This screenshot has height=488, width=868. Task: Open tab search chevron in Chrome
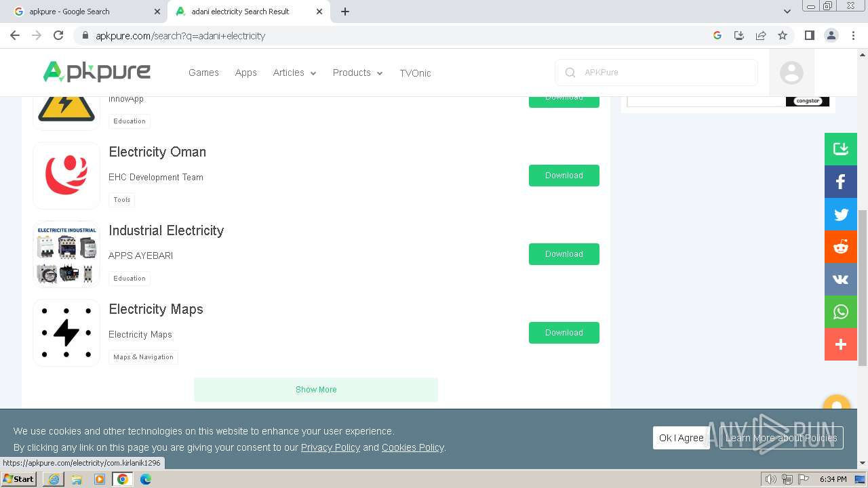click(x=787, y=12)
